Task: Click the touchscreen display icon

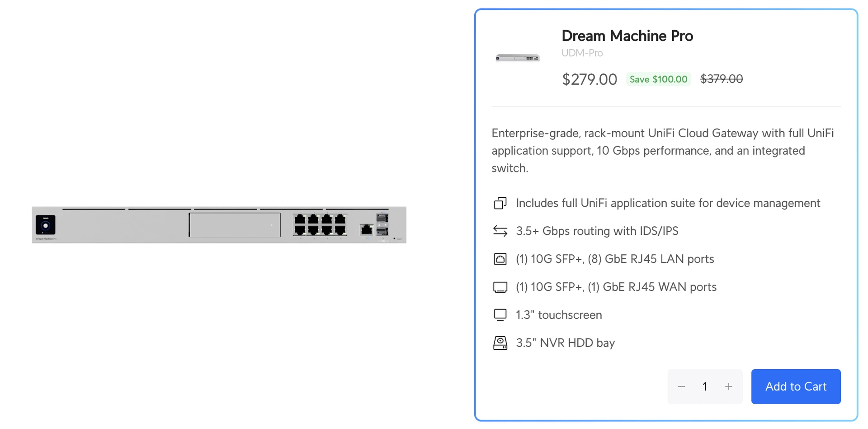Action: click(500, 315)
